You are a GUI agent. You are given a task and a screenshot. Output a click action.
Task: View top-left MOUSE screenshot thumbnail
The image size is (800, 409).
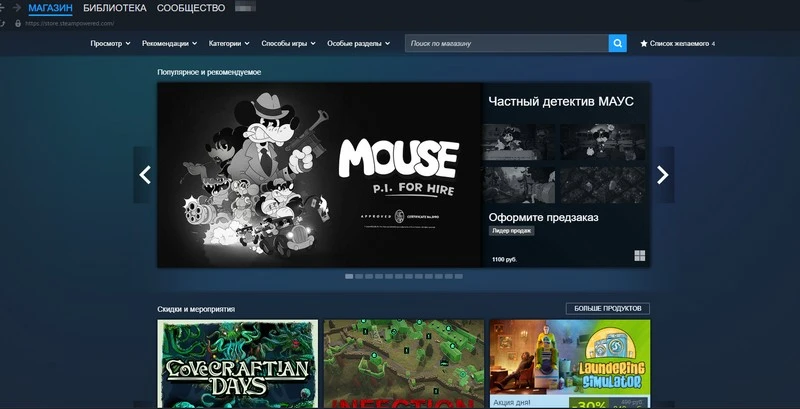(519, 142)
